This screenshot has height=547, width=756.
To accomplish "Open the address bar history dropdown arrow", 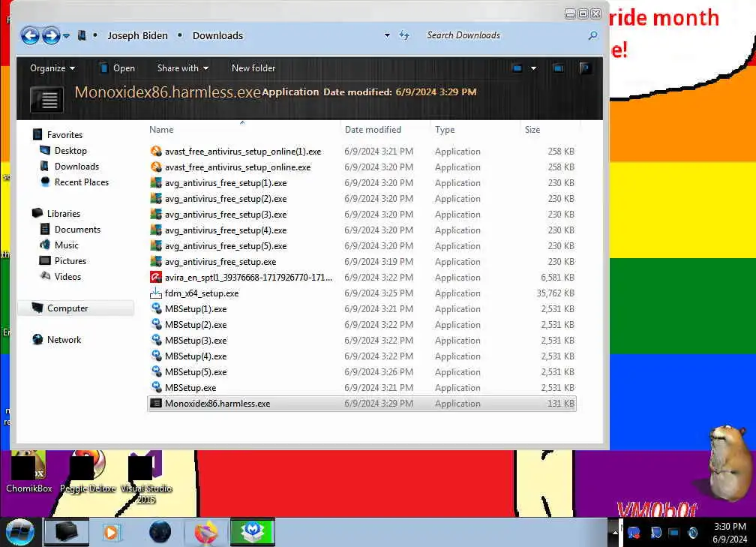I will (387, 35).
